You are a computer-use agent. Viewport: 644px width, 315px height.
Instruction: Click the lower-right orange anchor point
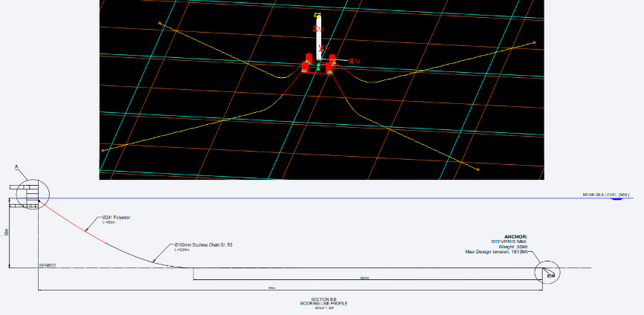coord(477,169)
